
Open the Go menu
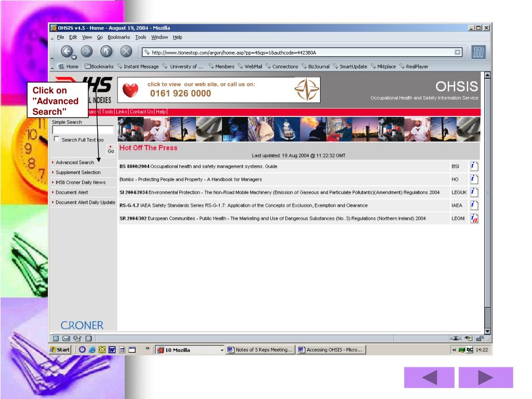[100, 37]
